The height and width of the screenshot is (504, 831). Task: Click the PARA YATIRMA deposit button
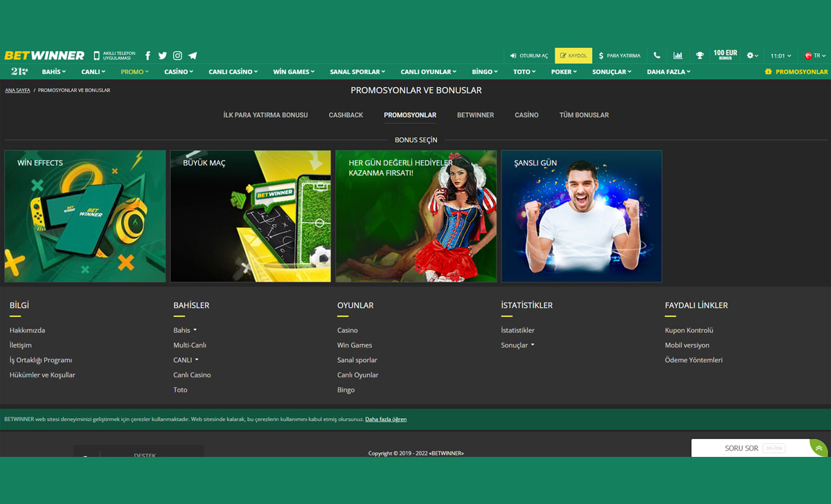pos(620,55)
